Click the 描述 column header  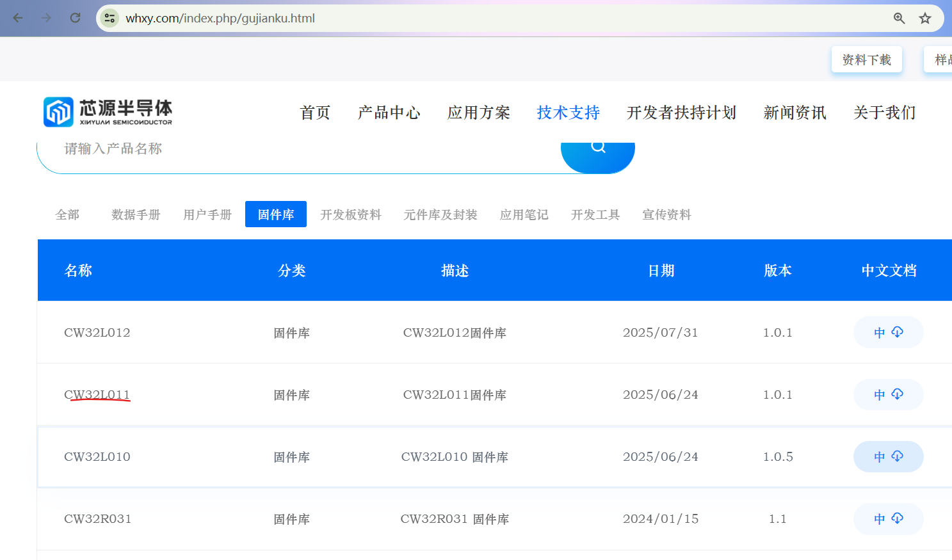coord(455,271)
